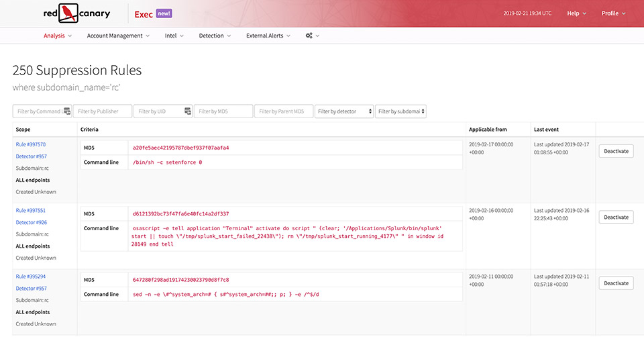Open the Detection navigation menu
The width and height of the screenshot is (644, 347).
point(215,36)
